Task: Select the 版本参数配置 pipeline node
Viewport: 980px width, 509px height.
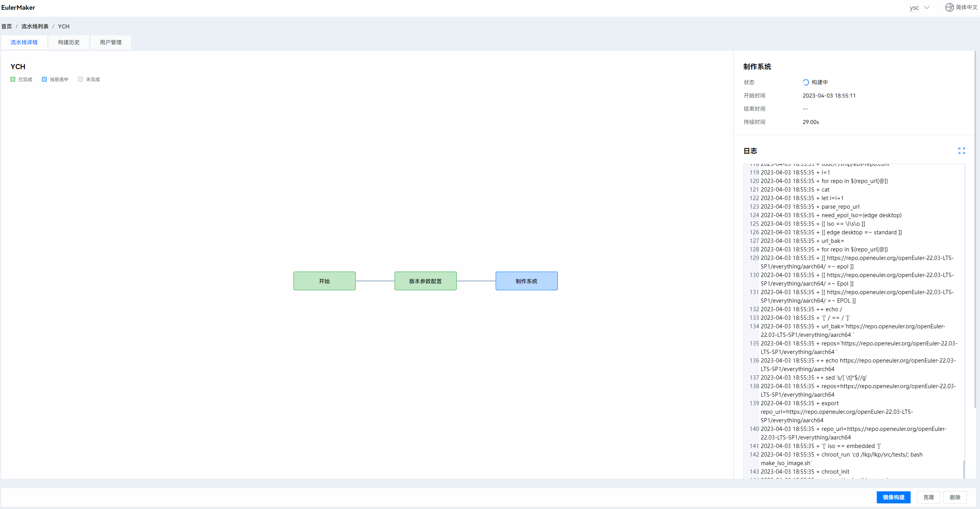Action: [x=425, y=281]
